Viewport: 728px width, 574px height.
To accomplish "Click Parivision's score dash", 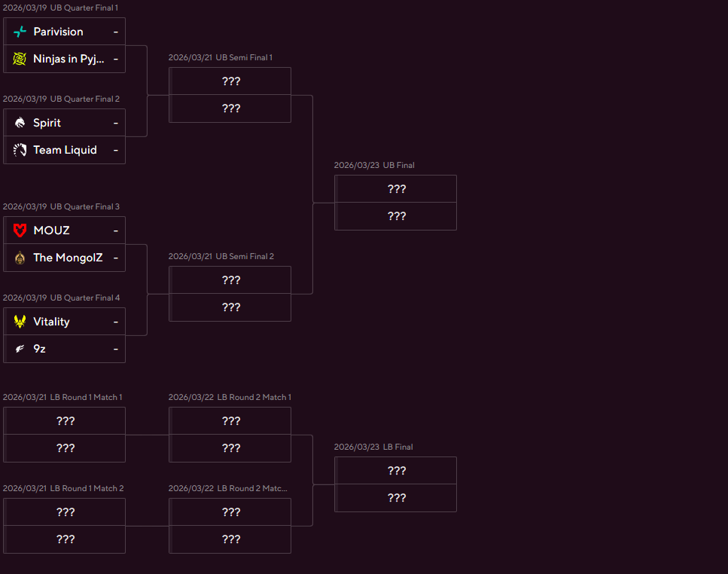I will [116, 32].
